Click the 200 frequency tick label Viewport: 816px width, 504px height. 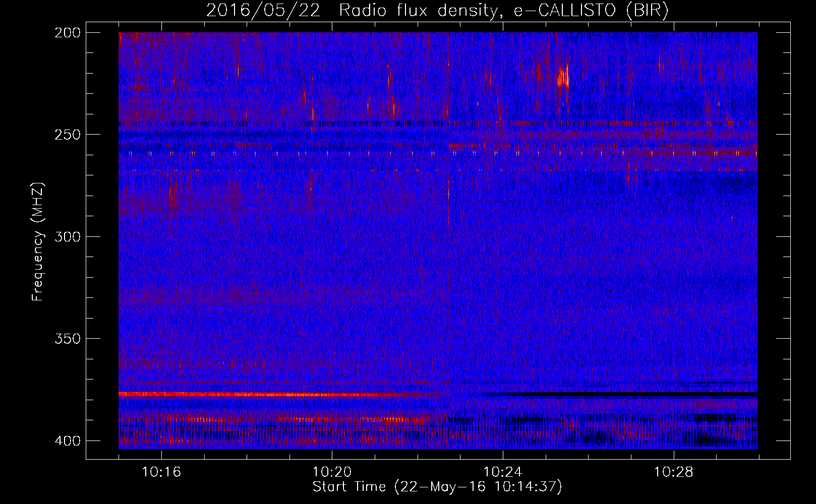click(x=67, y=33)
